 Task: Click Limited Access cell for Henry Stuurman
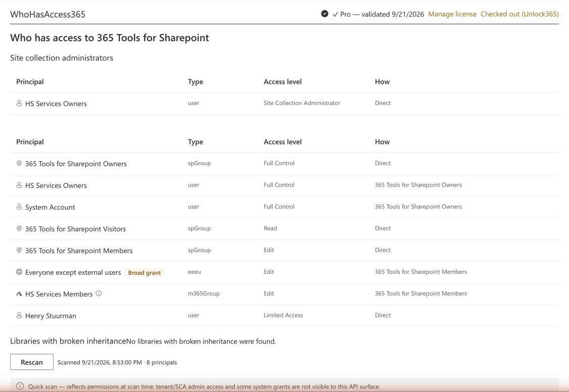pyautogui.click(x=283, y=315)
